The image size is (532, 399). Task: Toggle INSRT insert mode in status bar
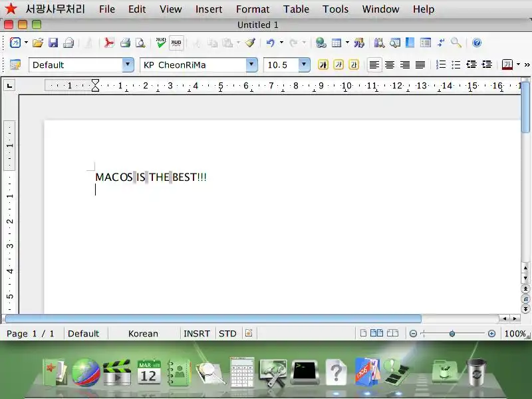(197, 334)
